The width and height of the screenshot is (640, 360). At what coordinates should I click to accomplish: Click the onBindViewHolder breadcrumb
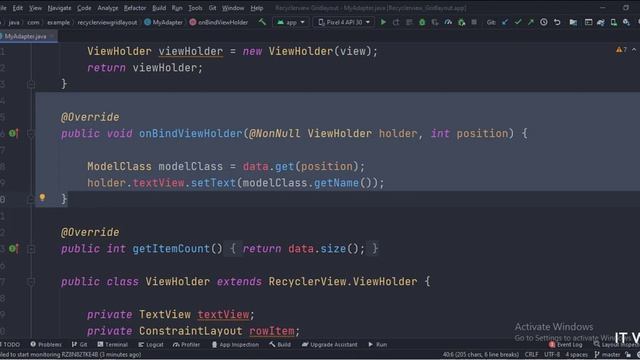pyautogui.click(x=219, y=22)
